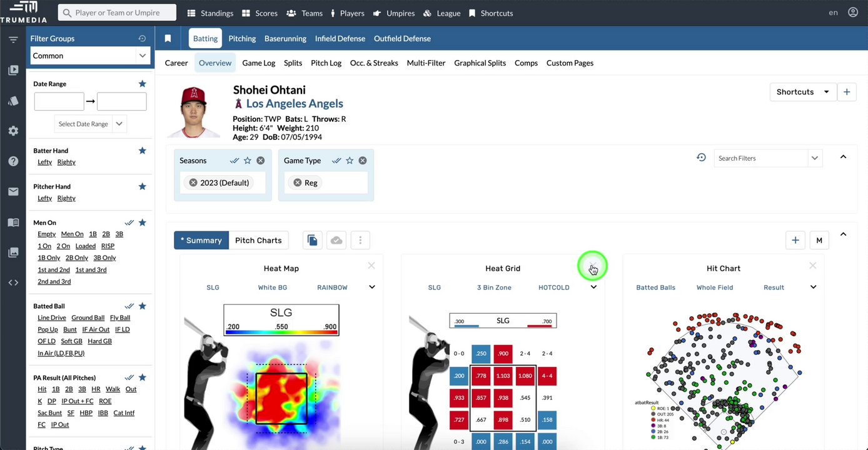Select the 1.103 red heat grid cell
Viewport: 868px width, 450px height.
click(x=503, y=376)
